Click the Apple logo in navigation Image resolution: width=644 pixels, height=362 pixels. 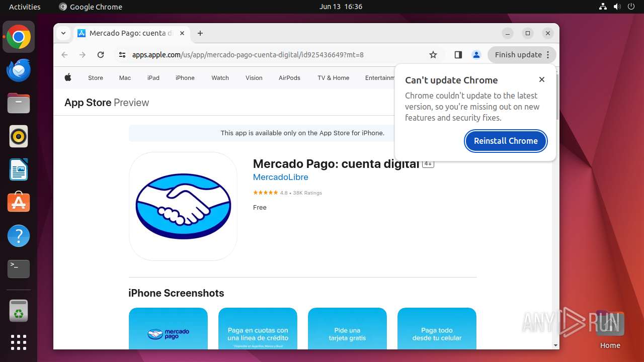pyautogui.click(x=68, y=77)
